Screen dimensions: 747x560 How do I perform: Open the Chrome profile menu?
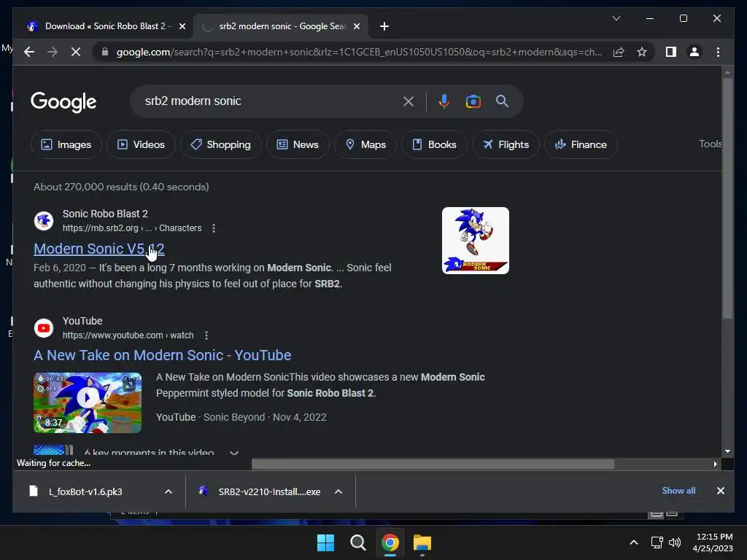click(x=694, y=52)
